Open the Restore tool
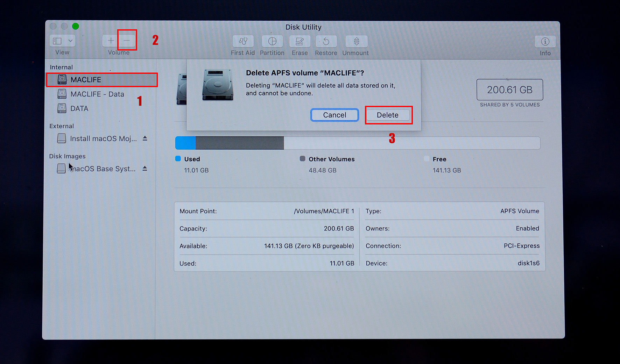The width and height of the screenshot is (620, 364). click(326, 42)
